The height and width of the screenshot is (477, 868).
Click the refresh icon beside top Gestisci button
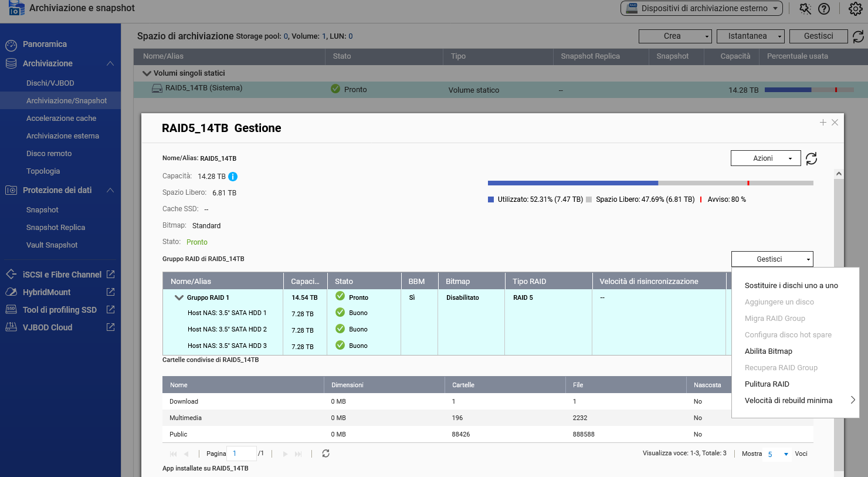click(x=858, y=36)
